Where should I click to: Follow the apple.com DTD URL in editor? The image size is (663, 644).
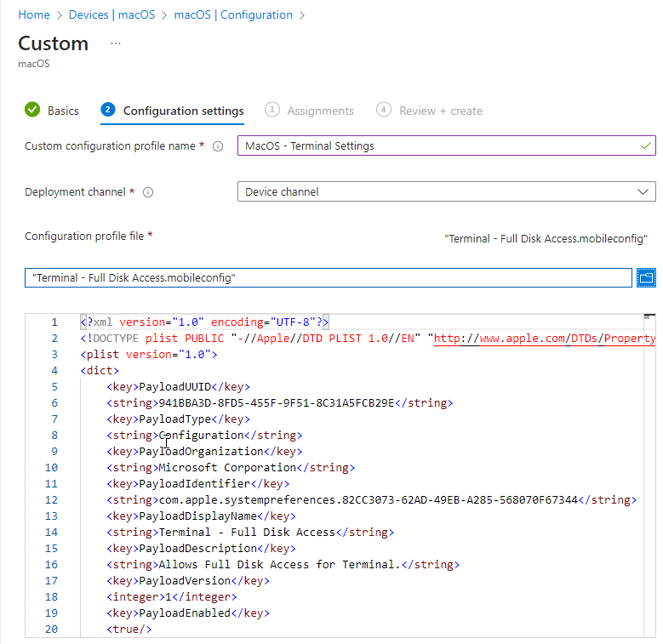pyautogui.click(x=545, y=339)
